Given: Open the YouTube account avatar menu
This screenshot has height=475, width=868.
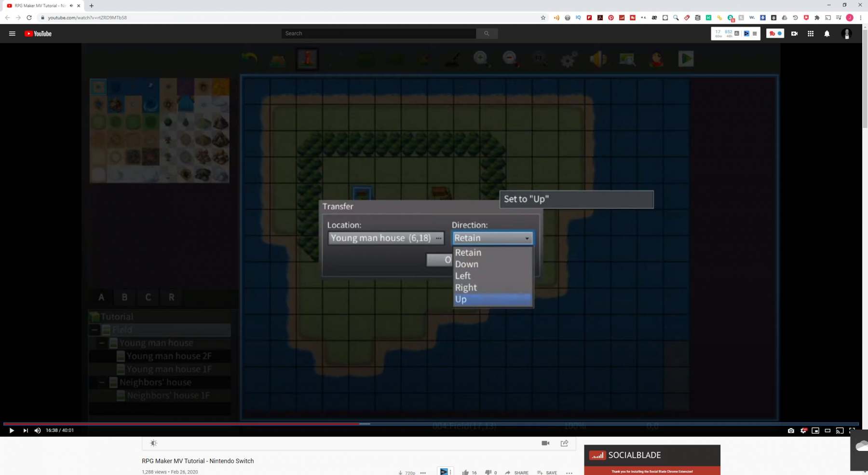Looking at the screenshot, I should click(x=846, y=34).
